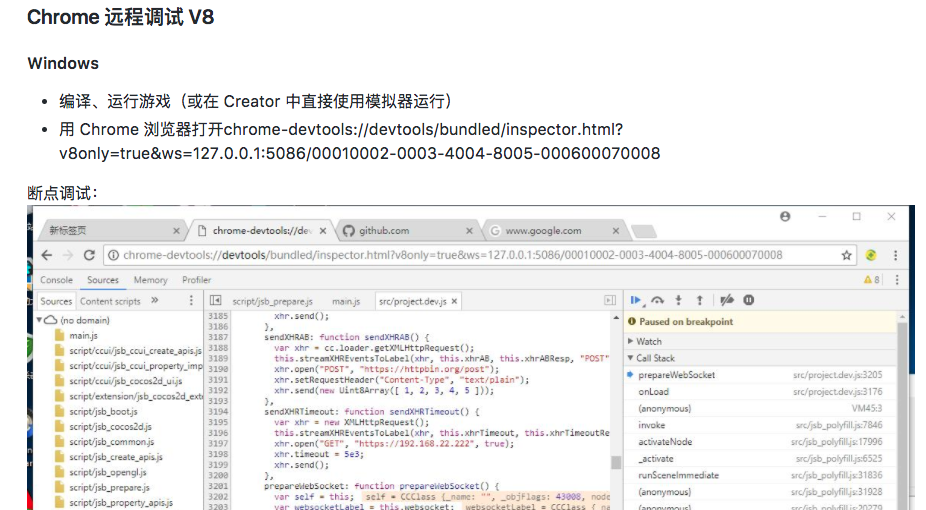Screen dimensions: 926x510
Task: Open the Console panel tab
Action: click(57, 280)
